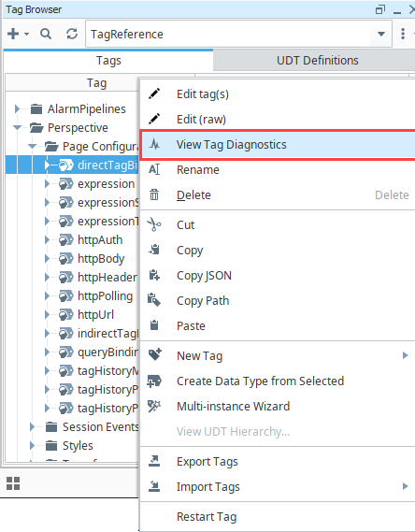Click the refresh tags icon
This screenshot has height=532, width=415.
click(x=72, y=34)
